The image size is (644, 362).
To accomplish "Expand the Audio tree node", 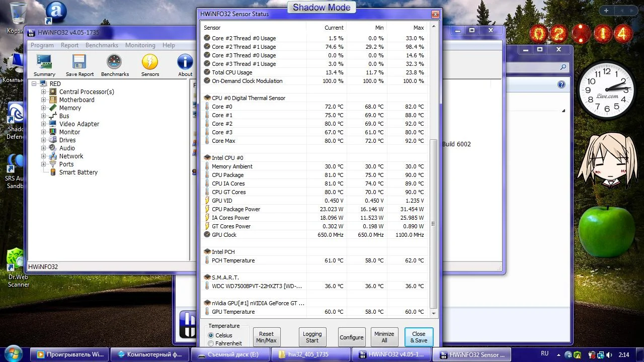I will [x=43, y=148].
